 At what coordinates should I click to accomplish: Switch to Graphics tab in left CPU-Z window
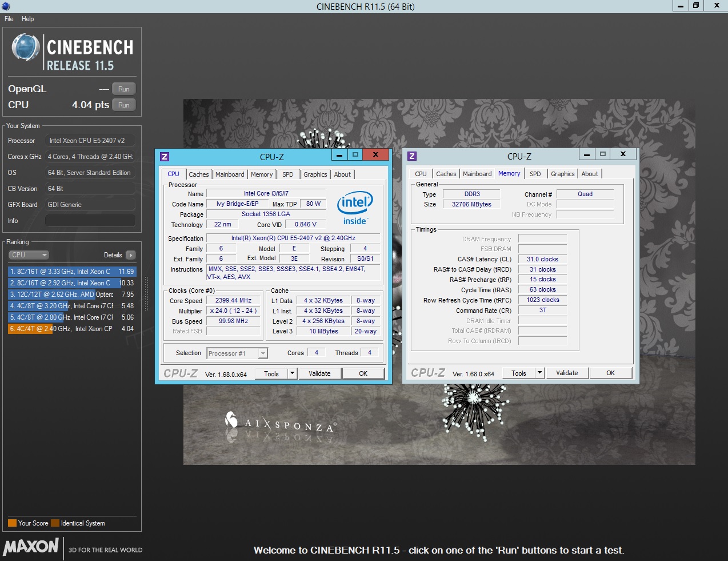pyautogui.click(x=315, y=174)
